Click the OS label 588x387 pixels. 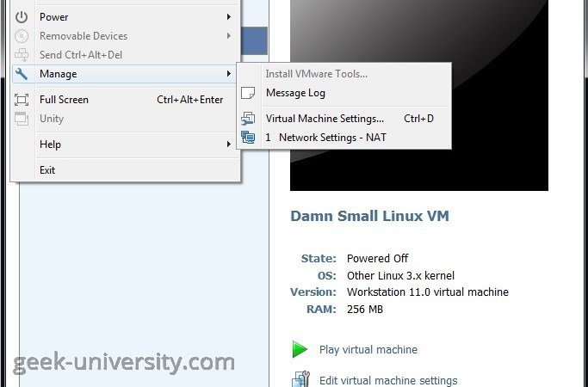tap(327, 276)
